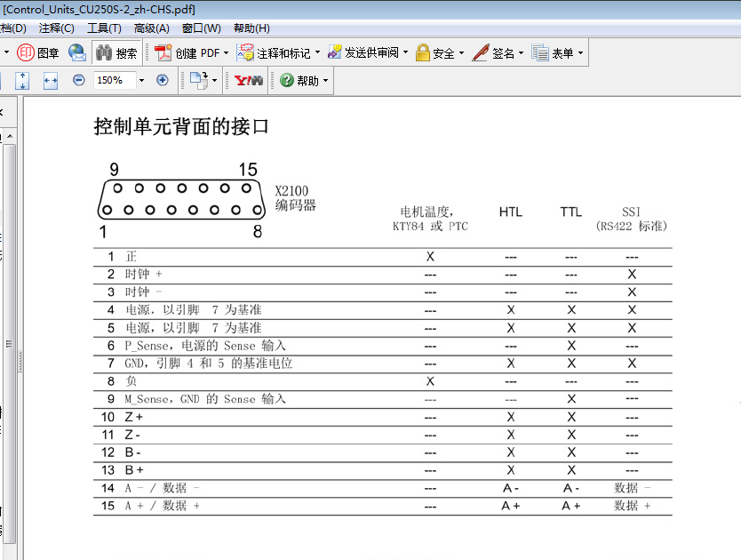Click row 6 P_Sense description text
Image resolution: width=741 pixels, height=560 pixels.
(205, 346)
